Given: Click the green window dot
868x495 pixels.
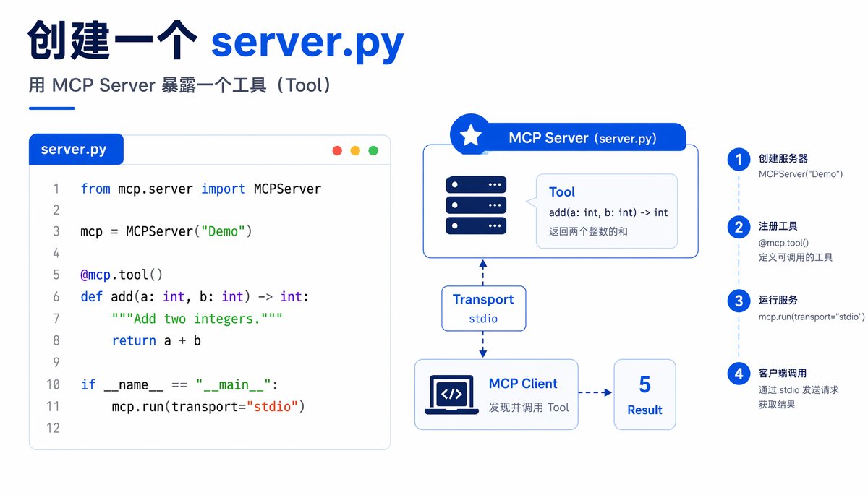Looking at the screenshot, I should pyautogui.click(x=373, y=150).
